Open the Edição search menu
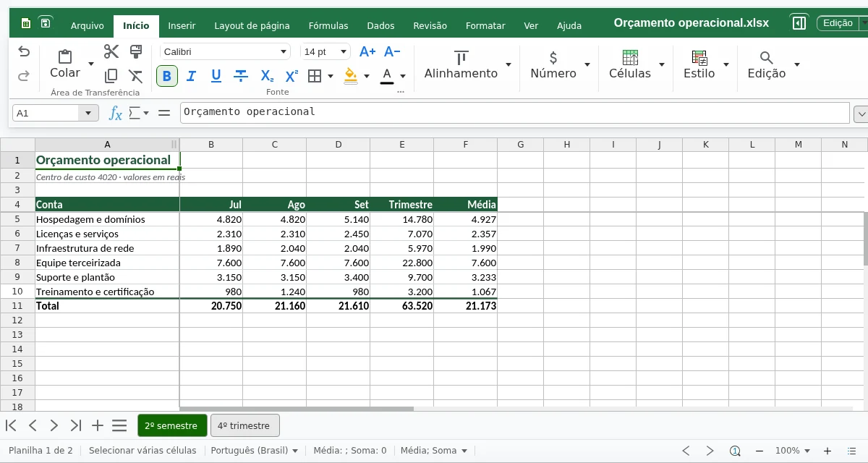The height and width of the screenshot is (463, 868). 773,64
